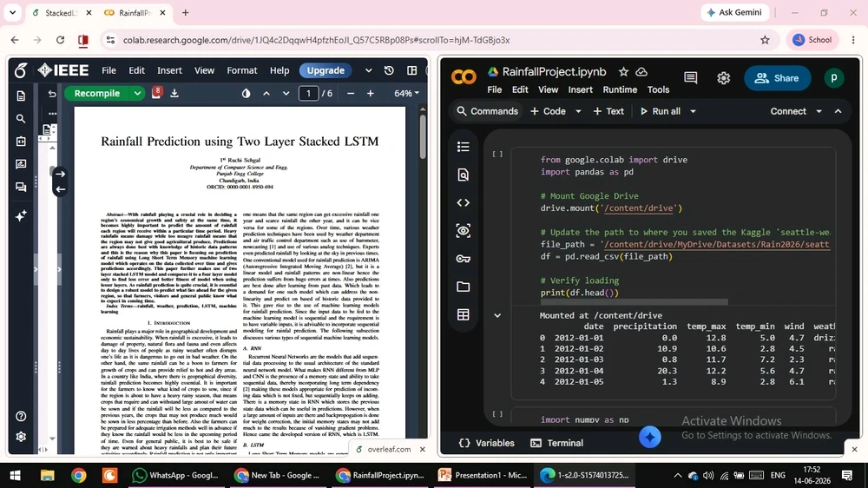
Task: Open Overleaf Format menu
Action: tap(242, 70)
